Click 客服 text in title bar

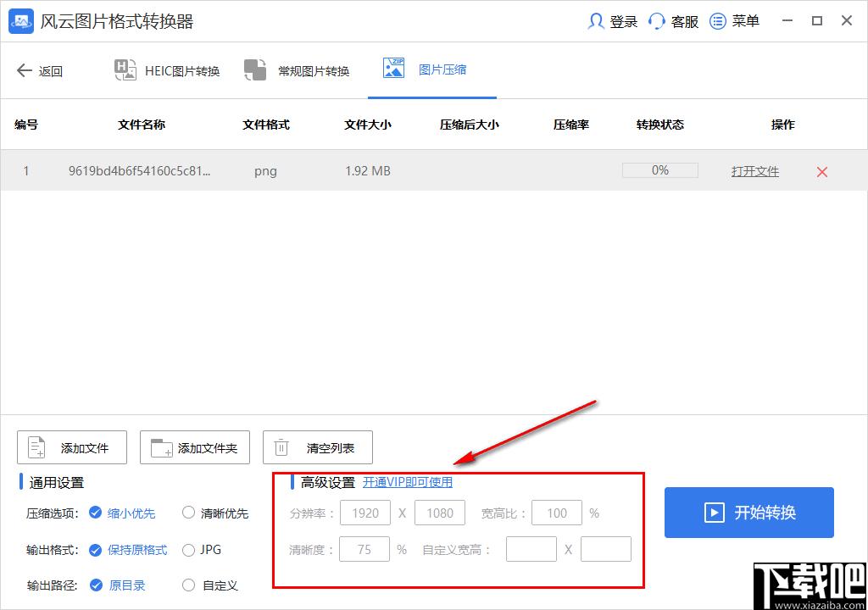click(685, 21)
